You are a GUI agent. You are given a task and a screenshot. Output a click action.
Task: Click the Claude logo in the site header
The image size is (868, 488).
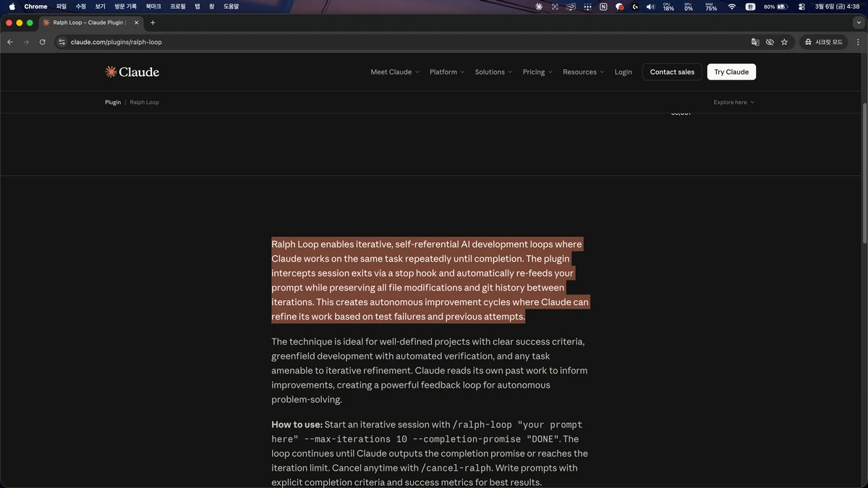point(132,72)
